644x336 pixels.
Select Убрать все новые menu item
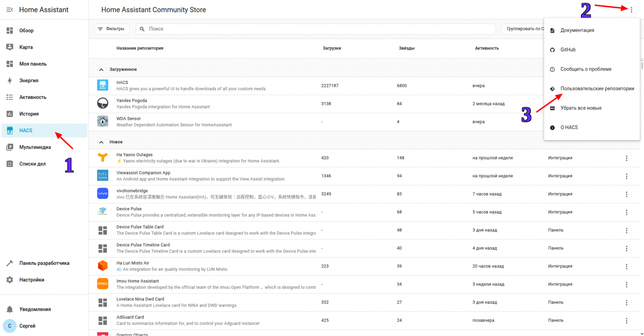tap(580, 108)
